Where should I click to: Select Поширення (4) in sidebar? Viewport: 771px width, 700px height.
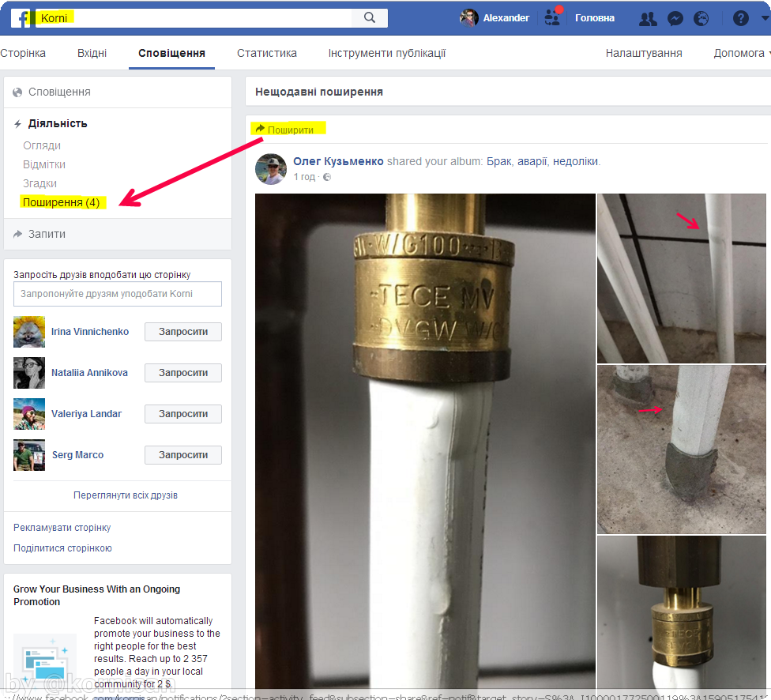point(62,202)
